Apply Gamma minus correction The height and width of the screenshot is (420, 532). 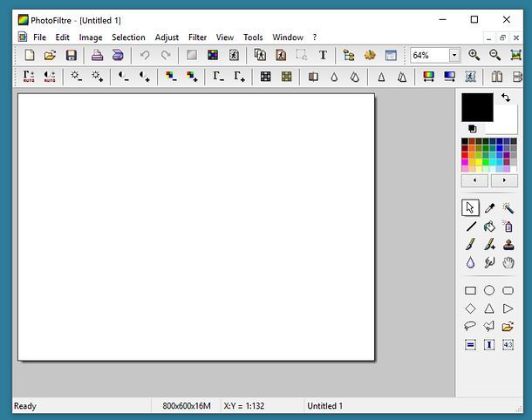click(x=218, y=76)
